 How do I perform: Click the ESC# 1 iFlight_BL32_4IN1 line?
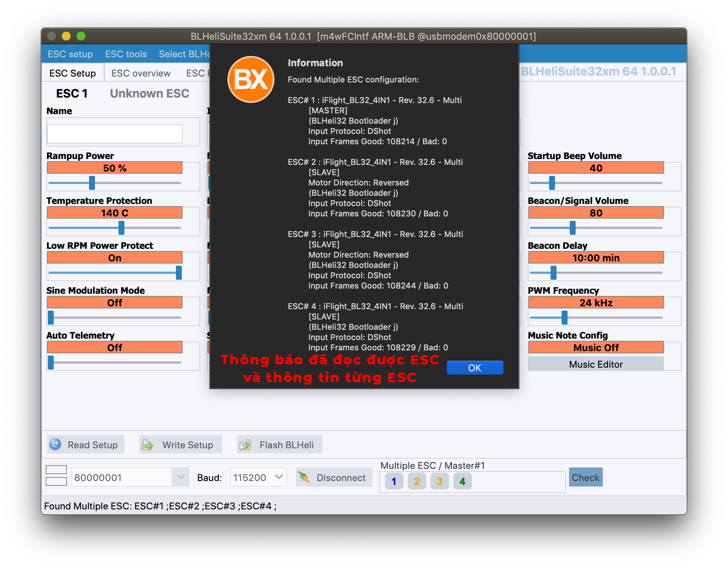tap(375, 100)
